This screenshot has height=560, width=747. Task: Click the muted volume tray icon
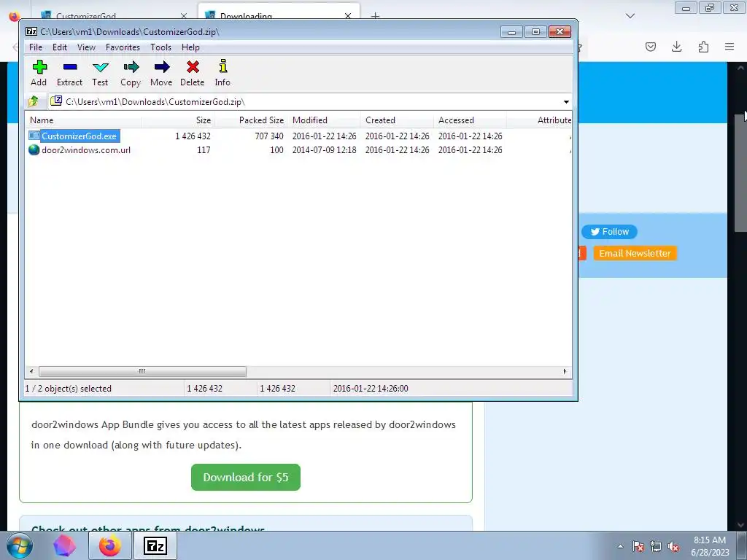click(673, 546)
